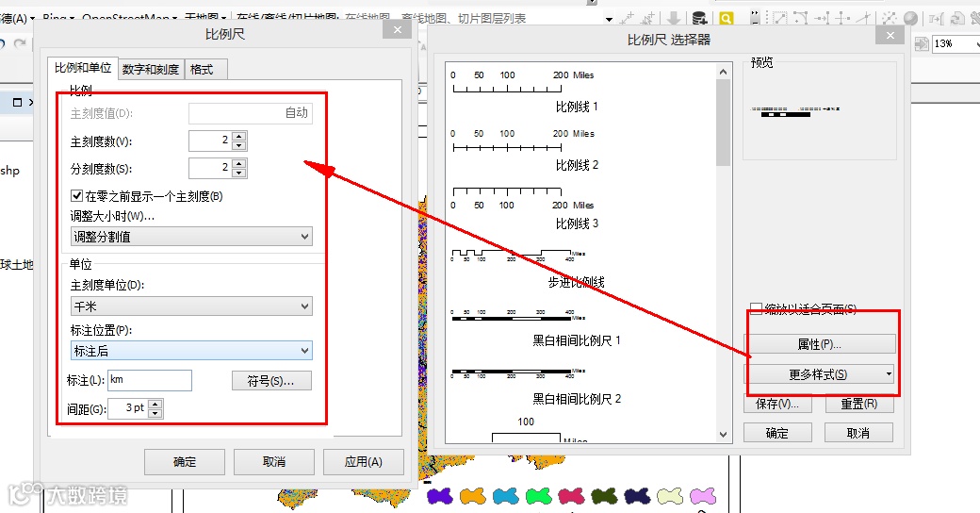Click the scale bar image in 预览 pane
Screen dimensions: 980x513
click(794, 111)
